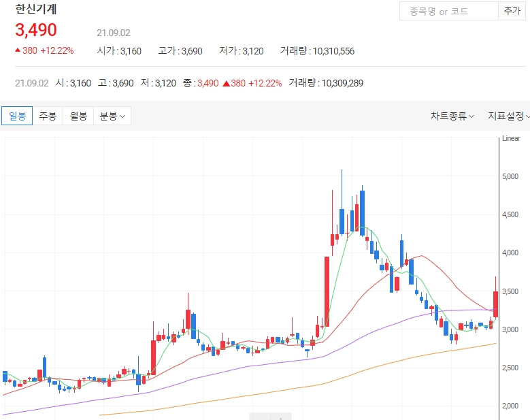The height and width of the screenshot is (420, 530).
Task: Click the 거래량:10,309,289 volume in chart info row
Action: coord(326,83)
